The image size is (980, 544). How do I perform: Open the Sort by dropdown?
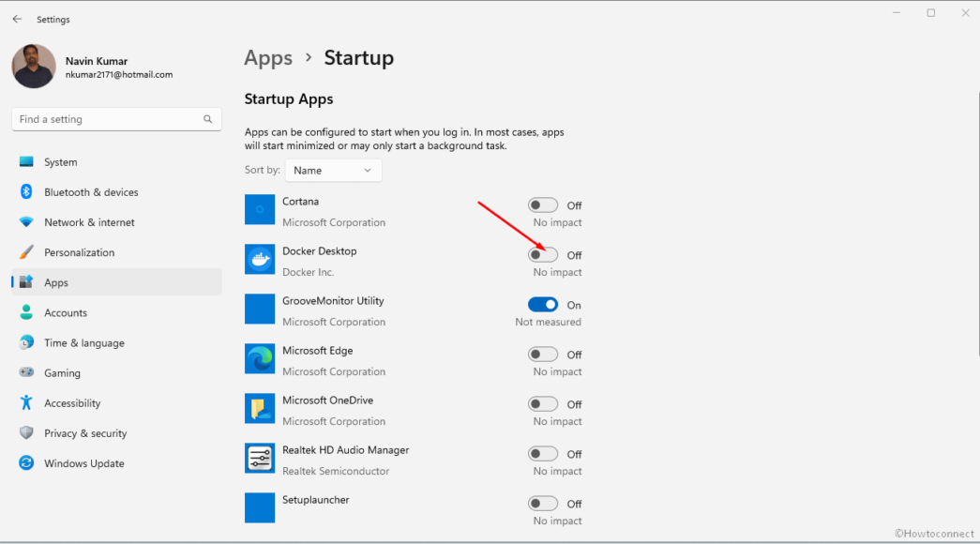point(333,170)
